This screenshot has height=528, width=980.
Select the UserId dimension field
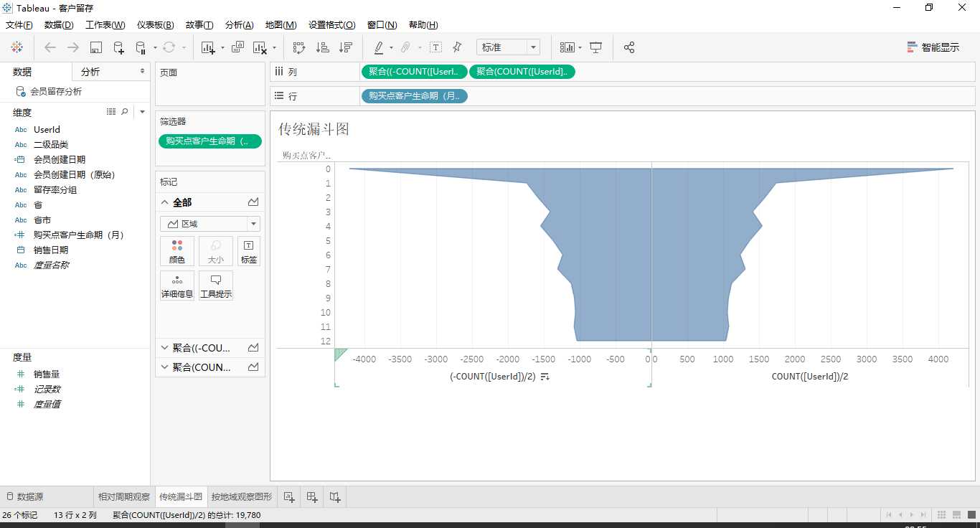pyautogui.click(x=47, y=130)
